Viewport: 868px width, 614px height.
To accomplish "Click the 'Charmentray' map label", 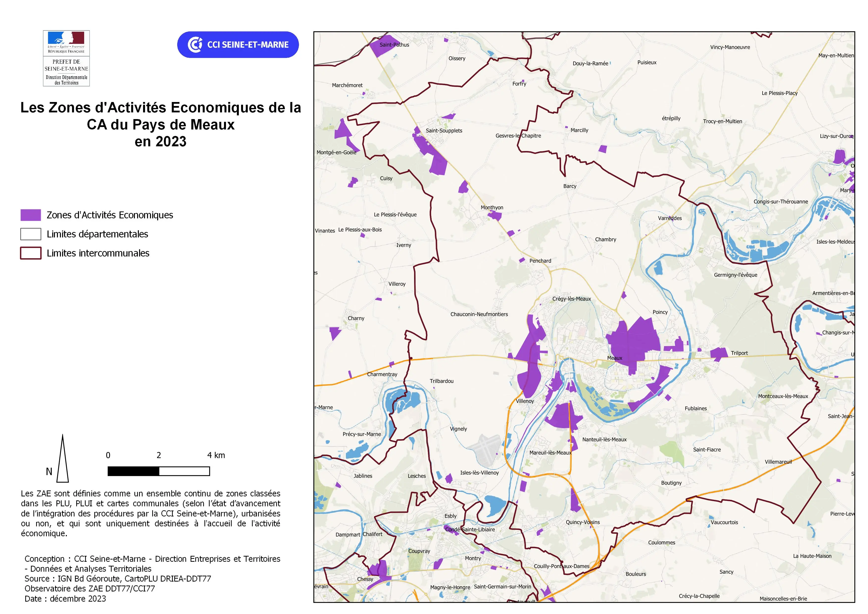I will [x=382, y=374].
